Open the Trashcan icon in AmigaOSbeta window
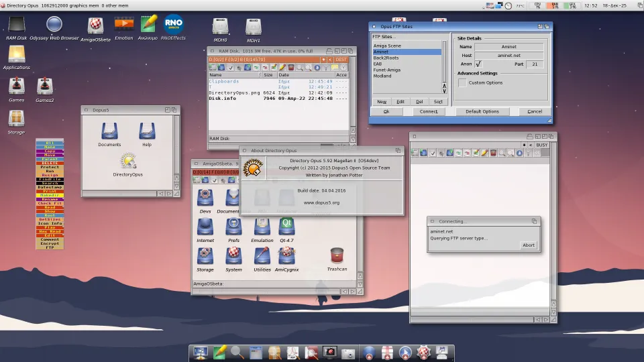644x362 pixels. coord(337,255)
